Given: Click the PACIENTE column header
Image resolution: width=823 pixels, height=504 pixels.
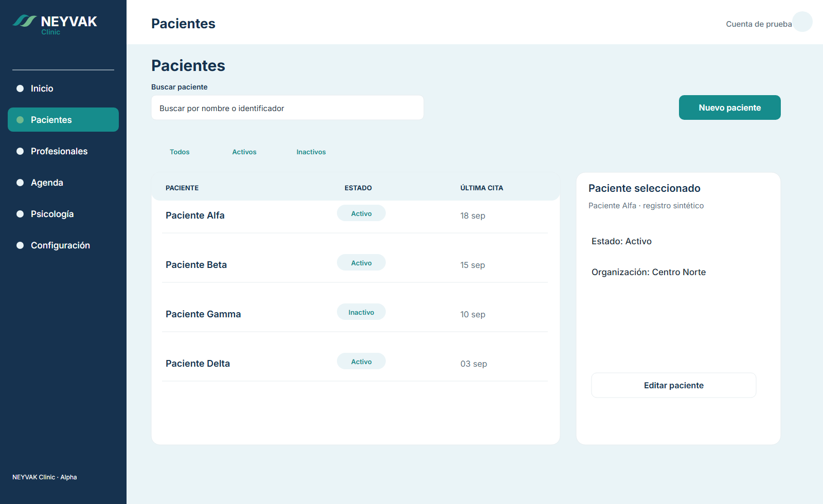Looking at the screenshot, I should 182,188.
